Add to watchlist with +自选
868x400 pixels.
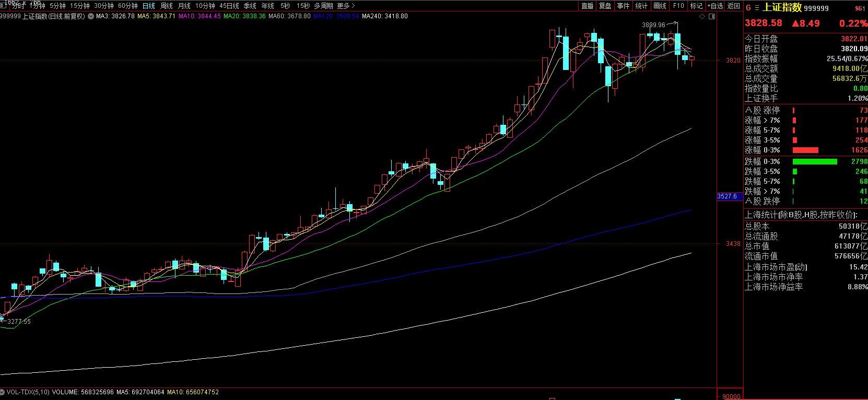click(x=715, y=6)
